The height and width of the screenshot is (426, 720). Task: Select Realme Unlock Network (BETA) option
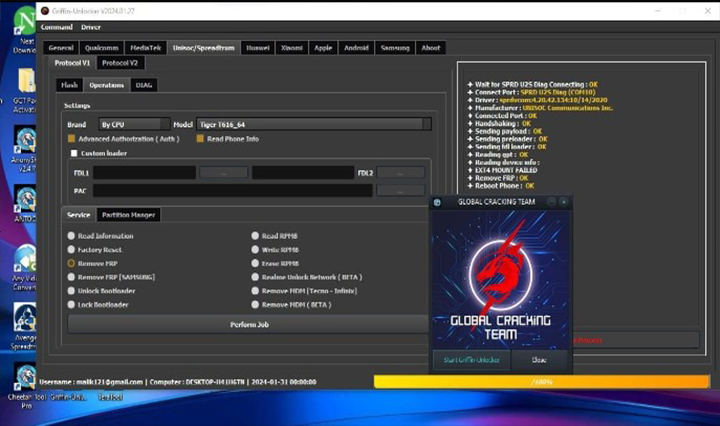pos(255,277)
